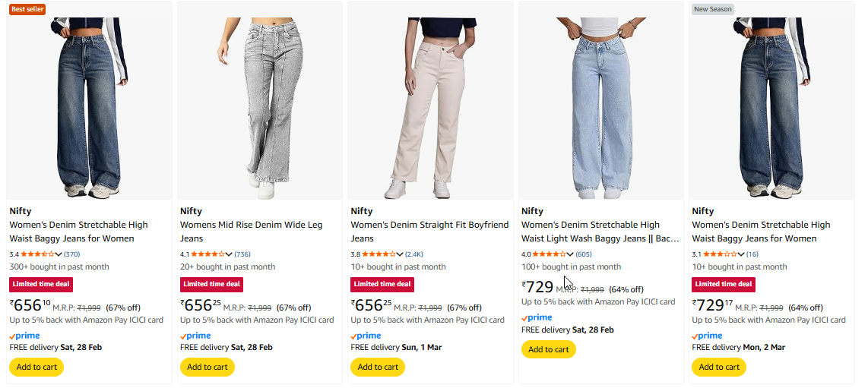Screen dimensions: 868x388
Task: Click Limited time deal badge on ₹729.17 jeans
Action: [x=723, y=284]
